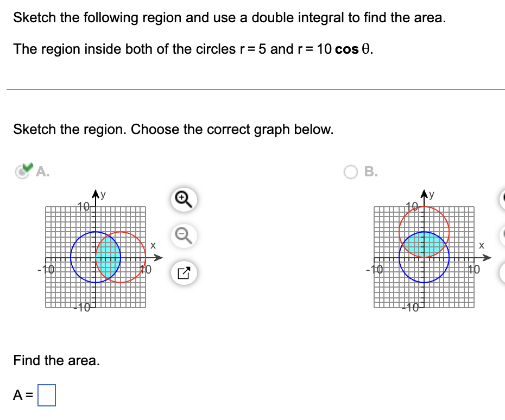Open graph A in a larger external view
The height and width of the screenshot is (420, 505).
click(x=184, y=273)
